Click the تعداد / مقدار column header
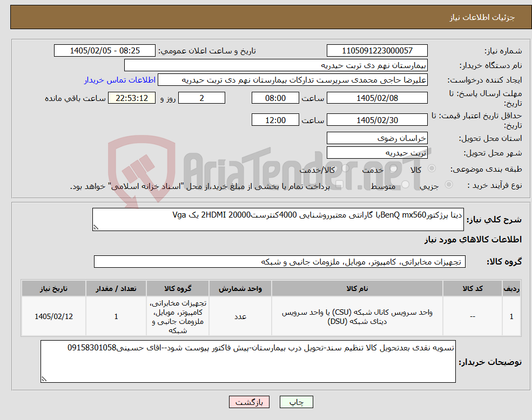Viewport: 532px width, 420px height. [116, 288]
